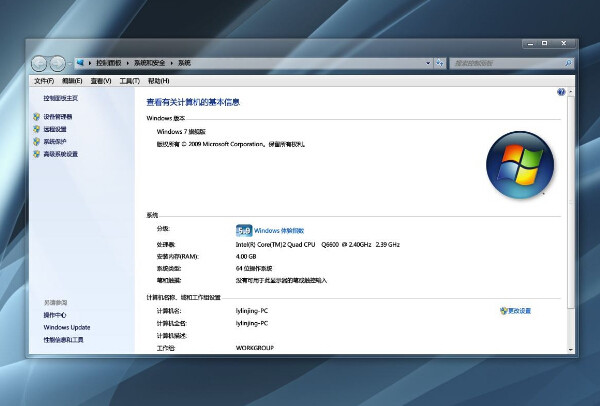
Task: Open the 文件(F) menu
Action: [x=44, y=81]
